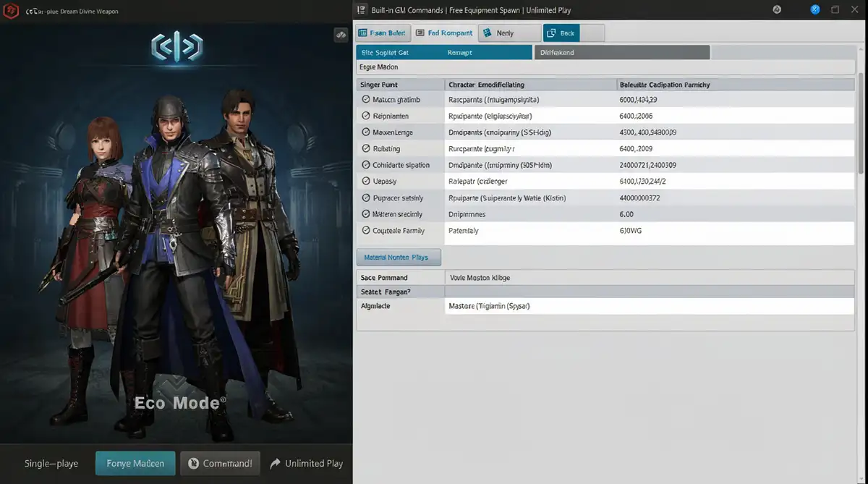The image size is (868, 484).
Task: Click the Ronapt label in teal bar
Action: [x=459, y=53]
